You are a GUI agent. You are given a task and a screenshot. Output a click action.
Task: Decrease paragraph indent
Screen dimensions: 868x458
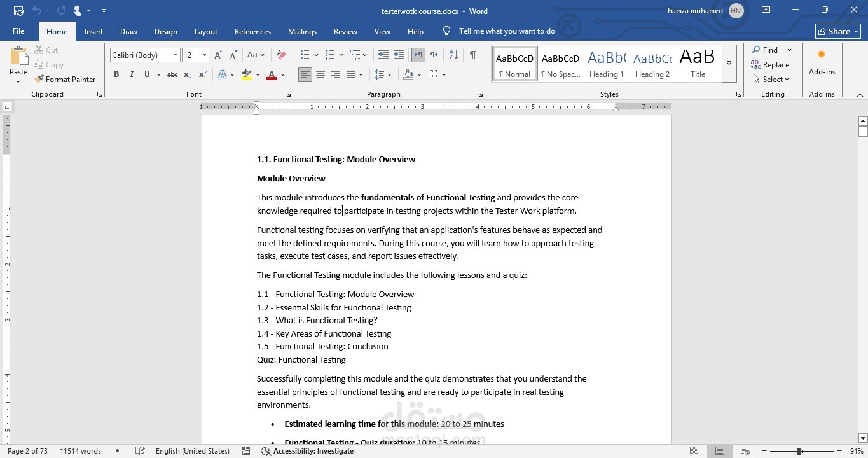coord(383,55)
